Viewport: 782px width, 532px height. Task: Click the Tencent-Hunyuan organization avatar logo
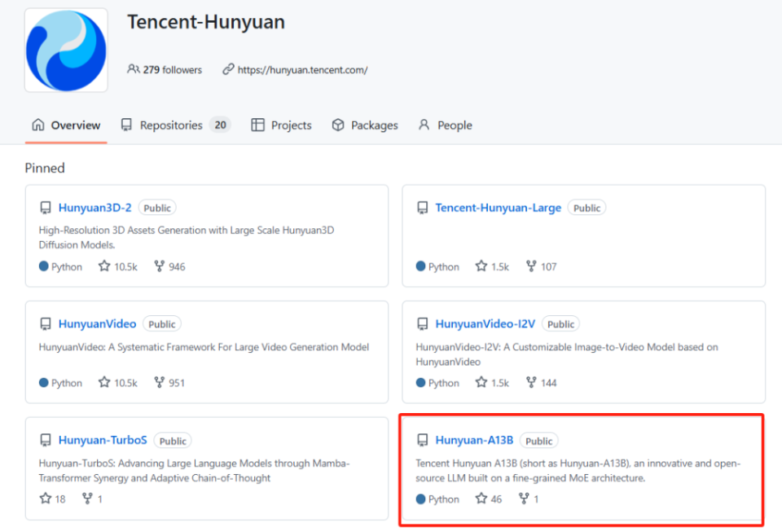(x=66, y=51)
